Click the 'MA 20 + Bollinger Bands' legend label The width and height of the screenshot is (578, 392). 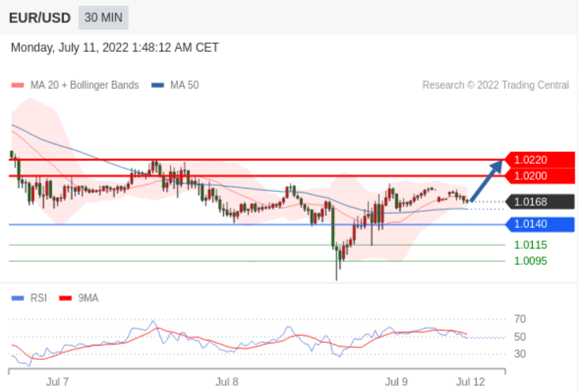click(x=85, y=85)
